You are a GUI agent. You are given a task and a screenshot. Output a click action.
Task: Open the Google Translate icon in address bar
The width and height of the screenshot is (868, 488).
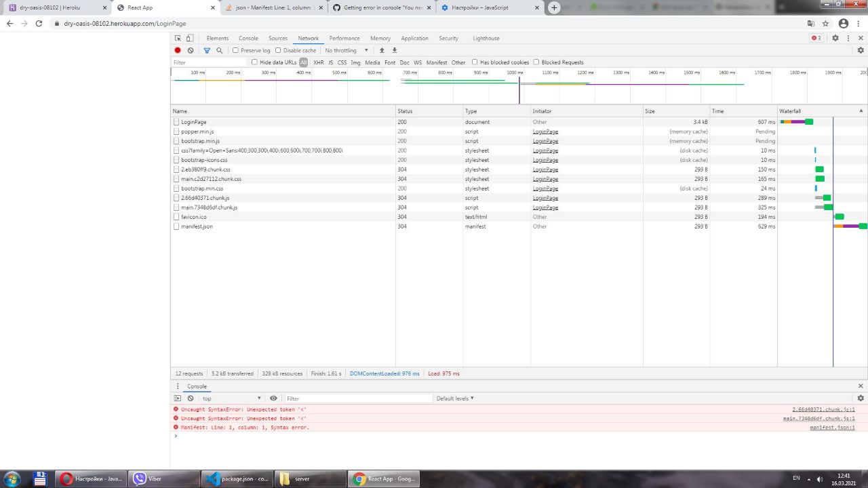[x=811, y=23]
